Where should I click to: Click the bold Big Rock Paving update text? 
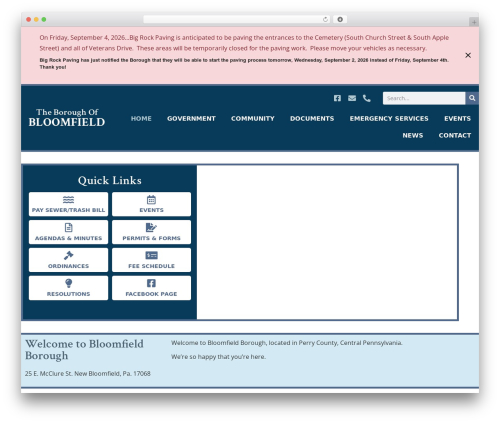244,63
